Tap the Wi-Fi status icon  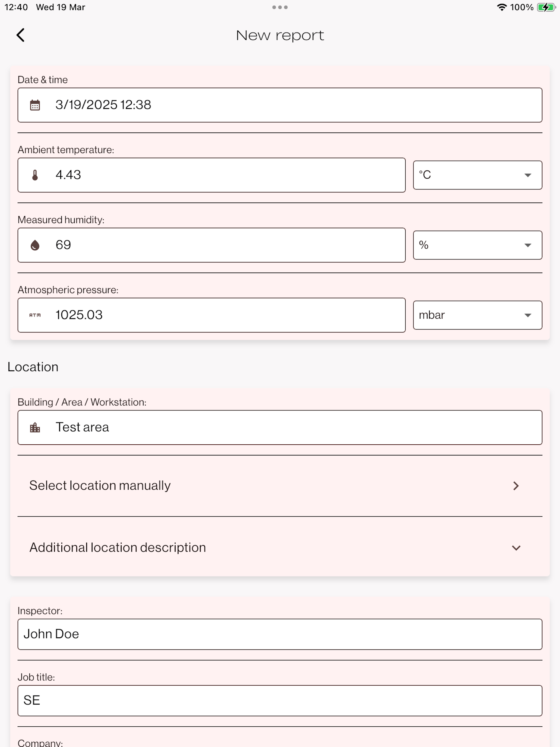(502, 7)
